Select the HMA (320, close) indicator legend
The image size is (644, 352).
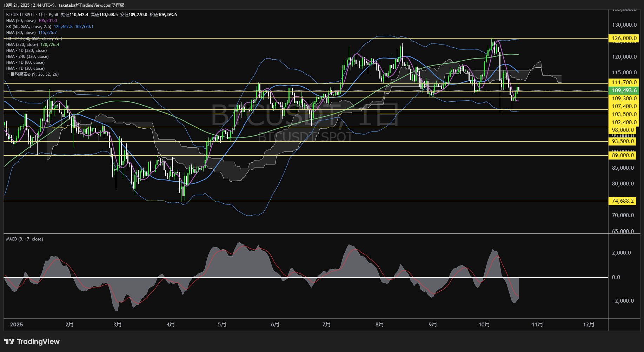pyautogui.click(x=22, y=45)
